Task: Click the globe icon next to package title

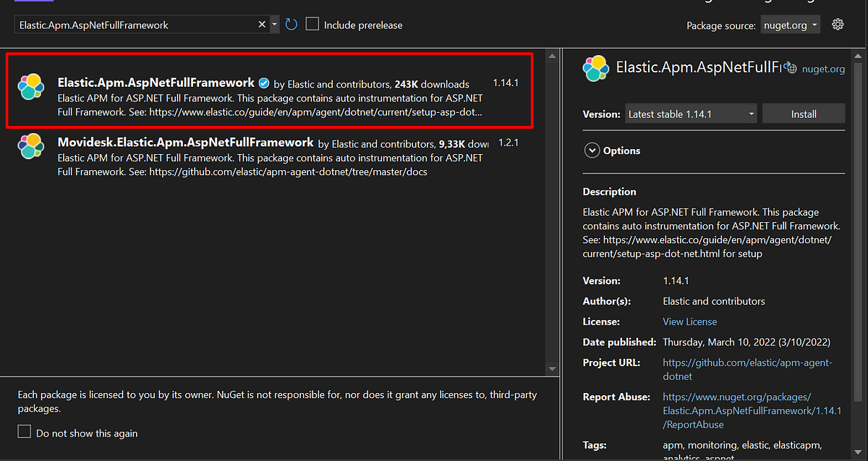Action: (x=791, y=67)
